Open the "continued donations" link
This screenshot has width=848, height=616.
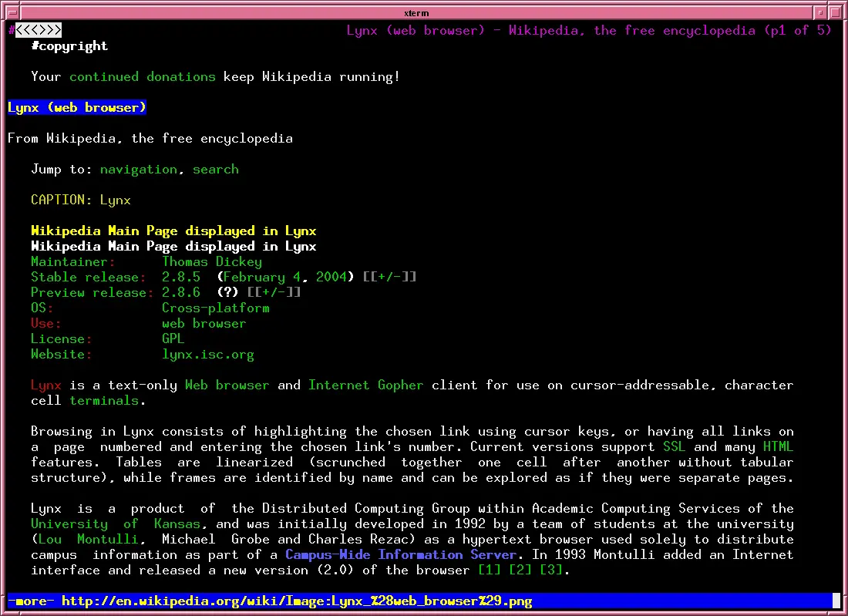pyautogui.click(x=142, y=76)
